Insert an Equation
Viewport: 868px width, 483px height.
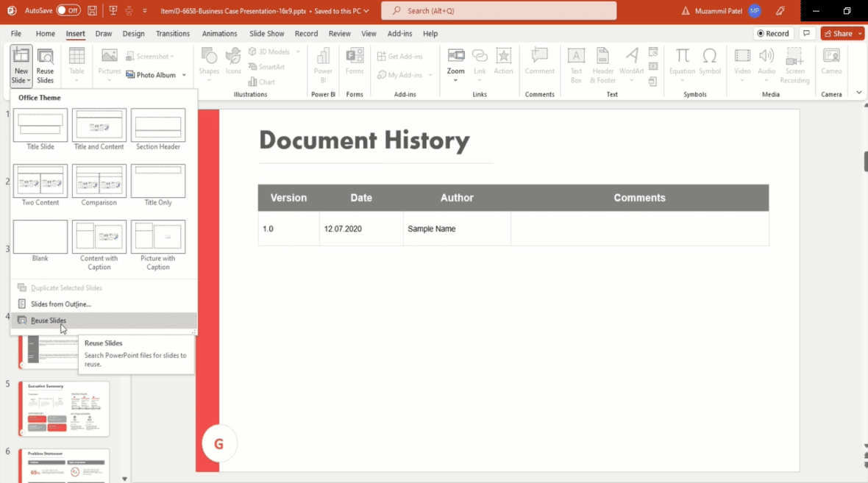tap(682, 65)
